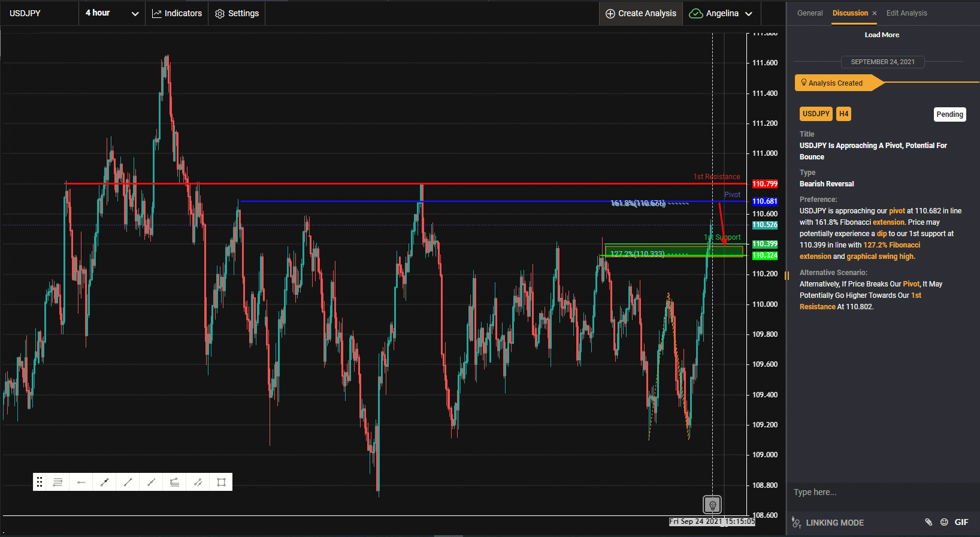Viewport: 980px width, 537px height.
Task: Select the extended ray line tool
Action: click(151, 482)
